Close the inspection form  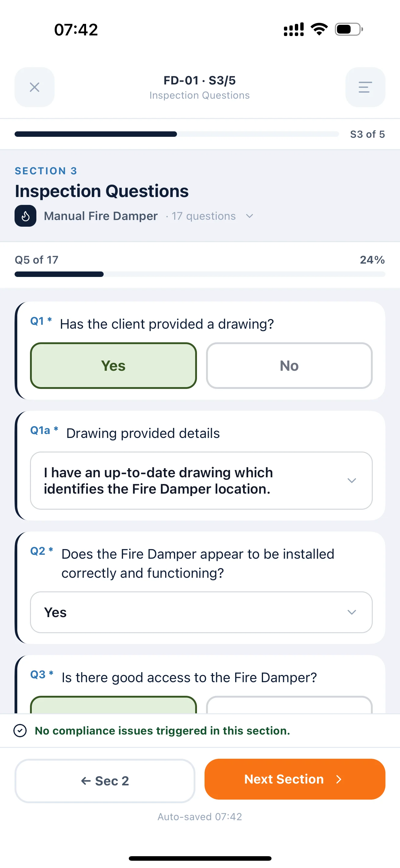coord(35,87)
